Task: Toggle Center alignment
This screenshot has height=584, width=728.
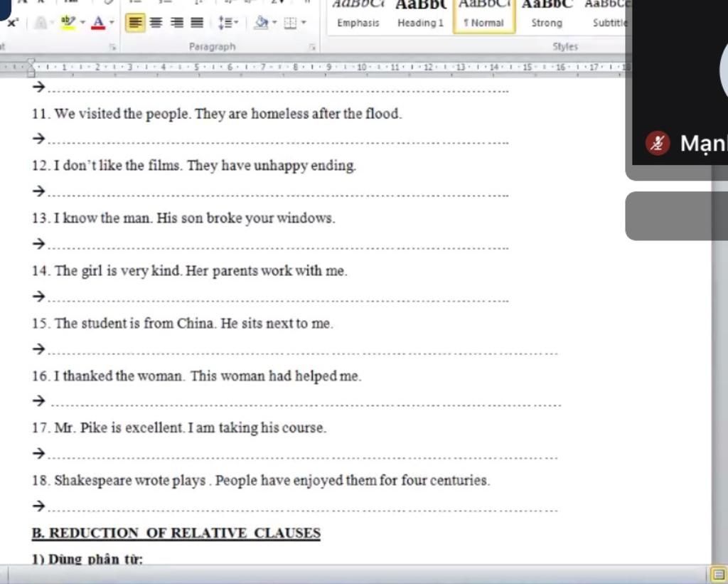Action: pyautogui.click(x=156, y=22)
